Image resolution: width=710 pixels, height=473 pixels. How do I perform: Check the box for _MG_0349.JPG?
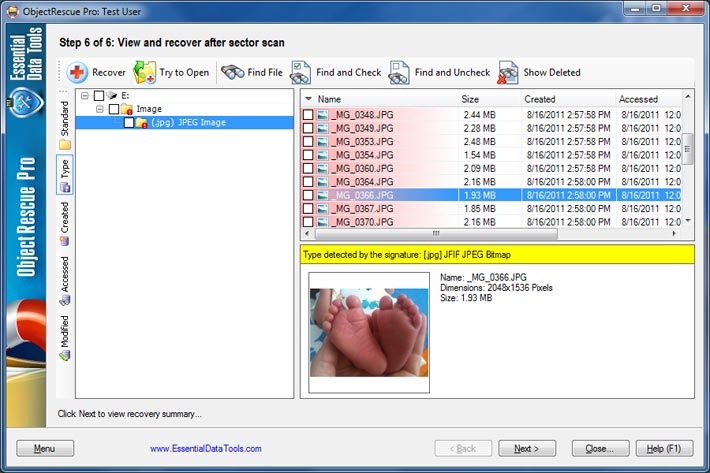[308, 129]
